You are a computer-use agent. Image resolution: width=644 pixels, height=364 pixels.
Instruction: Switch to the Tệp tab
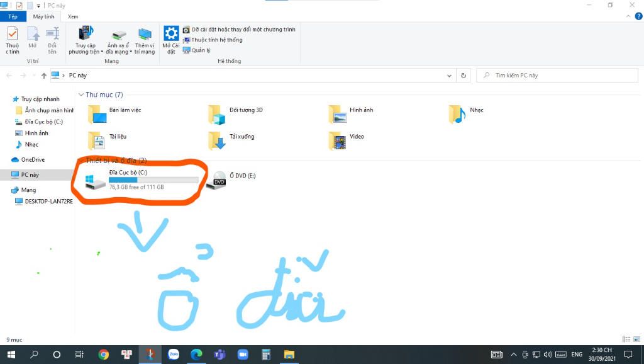point(13,16)
